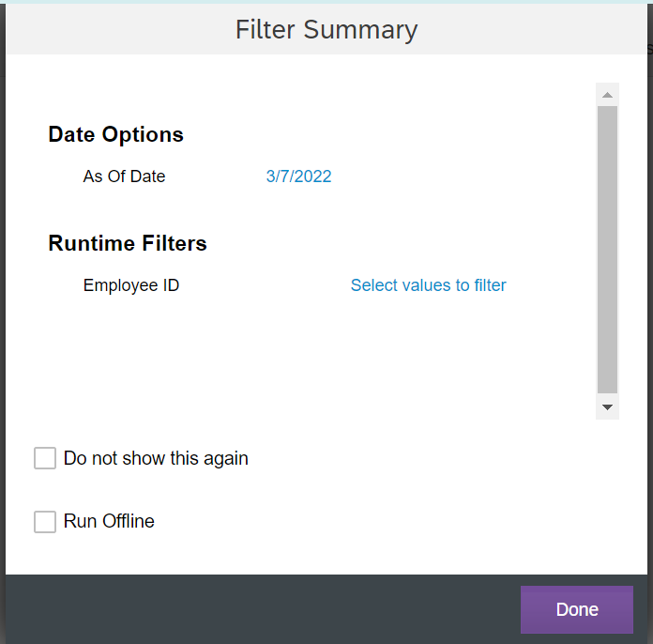Open the 3/7/2022 As Of Date value
This screenshot has width=653, height=644.
tap(298, 176)
